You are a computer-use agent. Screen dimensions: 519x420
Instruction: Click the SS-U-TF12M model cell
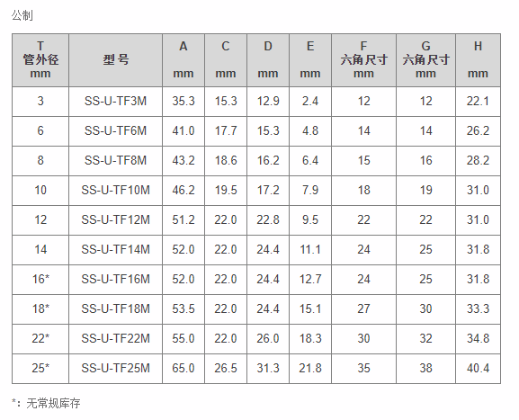115,220
